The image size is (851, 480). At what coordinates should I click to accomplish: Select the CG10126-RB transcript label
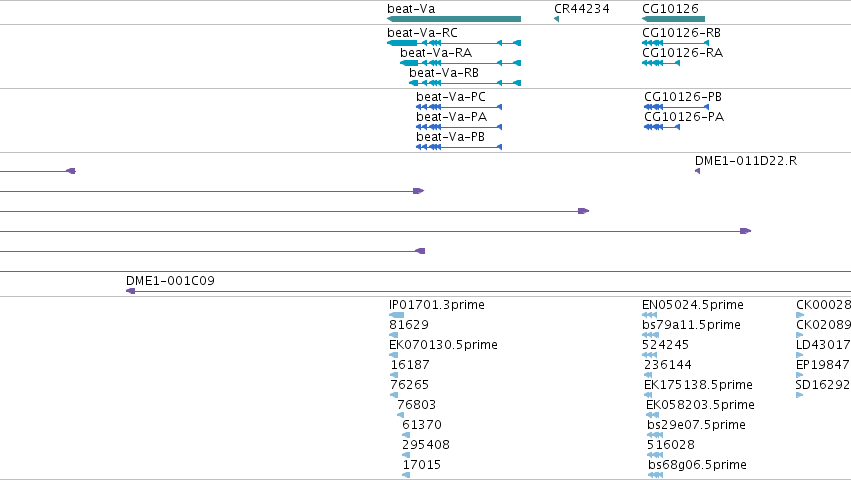point(681,33)
